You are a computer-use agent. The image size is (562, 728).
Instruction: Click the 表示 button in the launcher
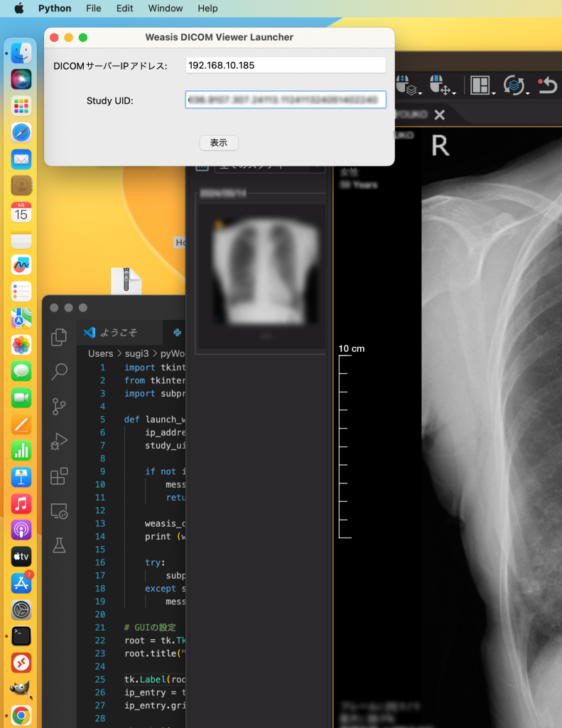(x=219, y=142)
